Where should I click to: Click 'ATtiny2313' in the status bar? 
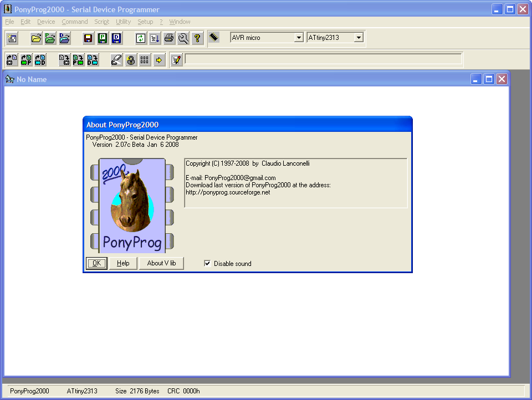click(82, 391)
